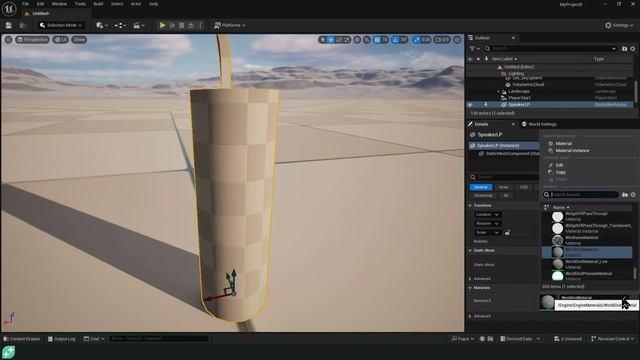This screenshot has height=360, width=640.
Task: Click Copy in the asset menu
Action: pos(560,172)
